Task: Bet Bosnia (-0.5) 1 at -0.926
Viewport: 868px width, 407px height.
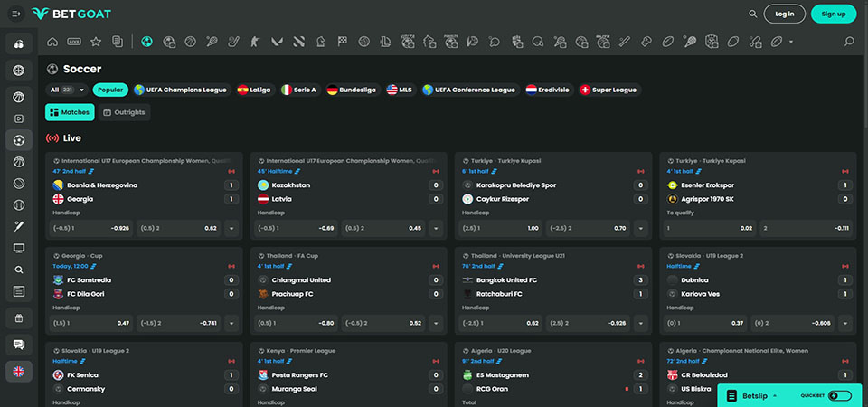Action: coord(91,228)
